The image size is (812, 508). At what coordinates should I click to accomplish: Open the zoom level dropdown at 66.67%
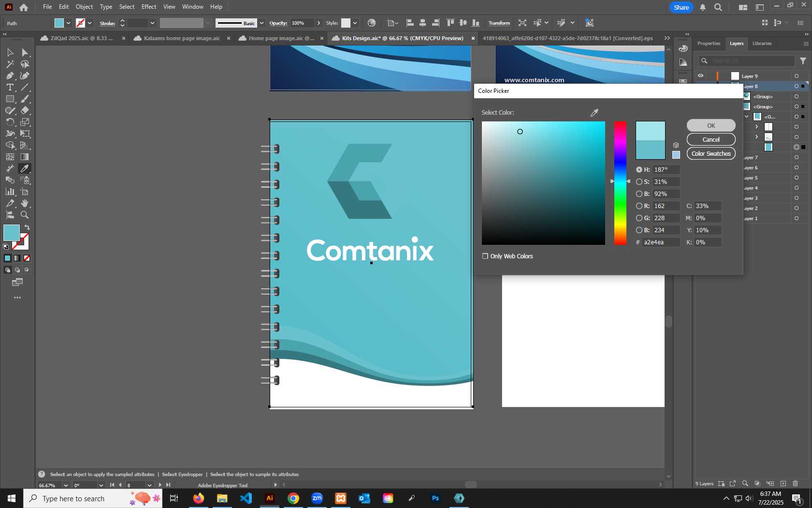[x=66, y=485]
